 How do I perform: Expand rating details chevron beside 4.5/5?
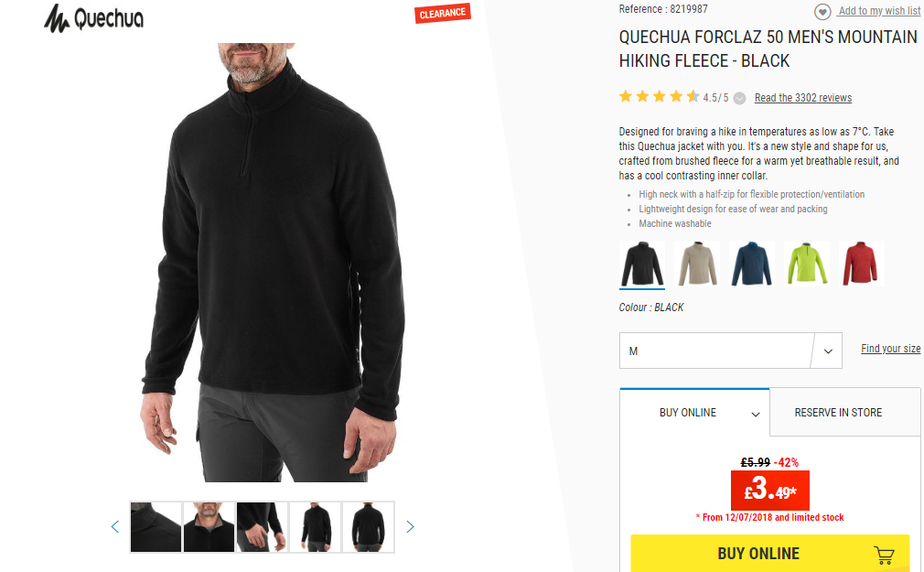coord(739,98)
